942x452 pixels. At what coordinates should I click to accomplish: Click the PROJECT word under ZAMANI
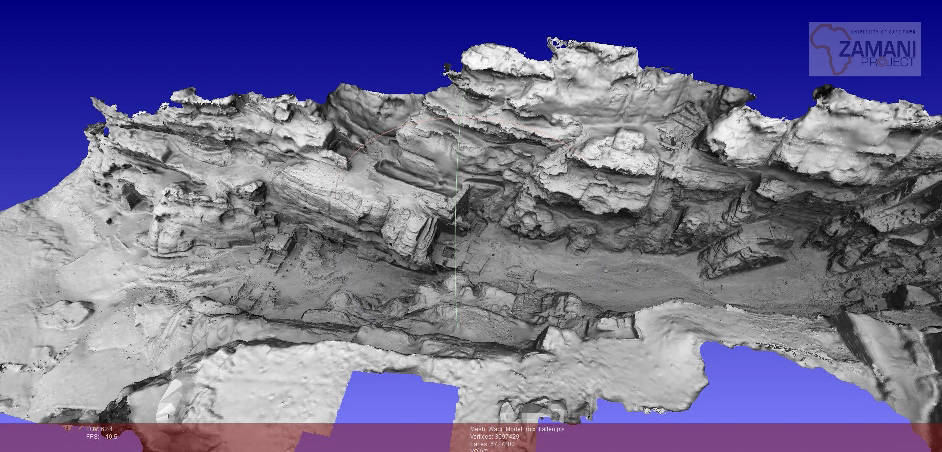click(x=884, y=62)
